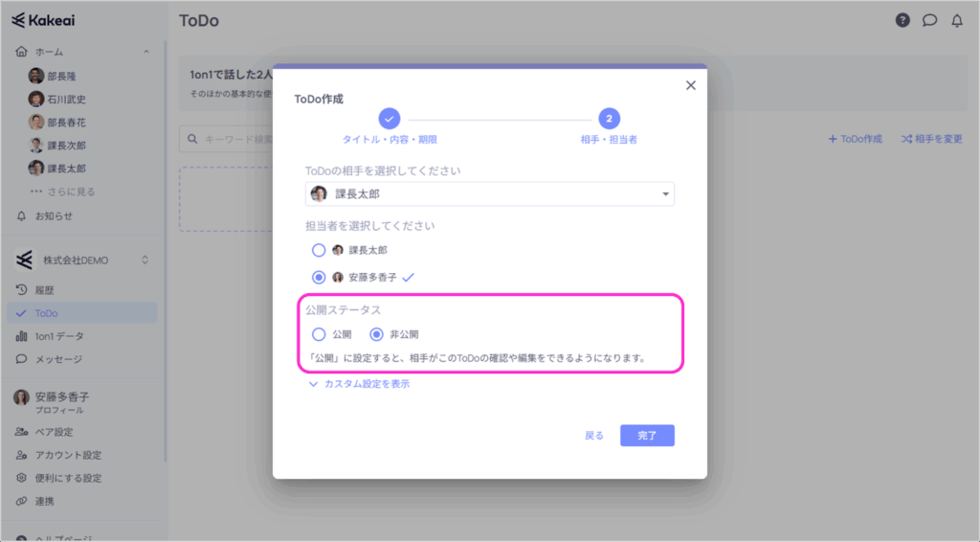Close the ToDo作成 dialog
The image size is (980, 542).
[690, 85]
